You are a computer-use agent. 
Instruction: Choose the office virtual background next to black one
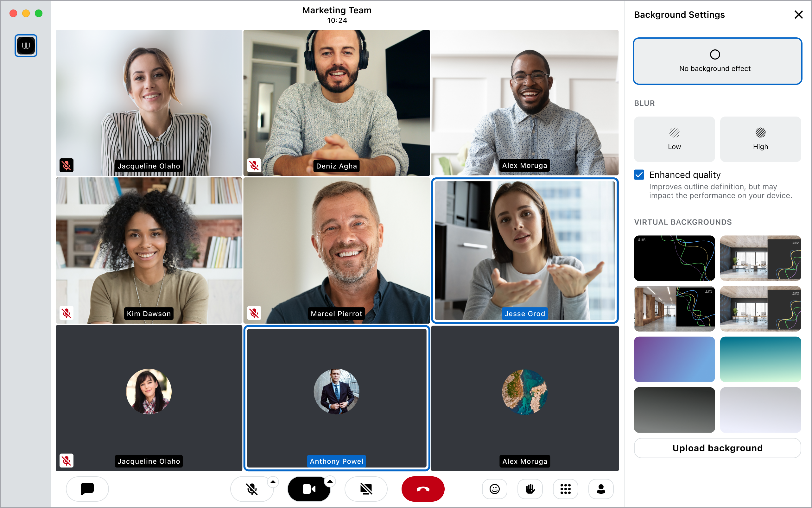point(760,258)
